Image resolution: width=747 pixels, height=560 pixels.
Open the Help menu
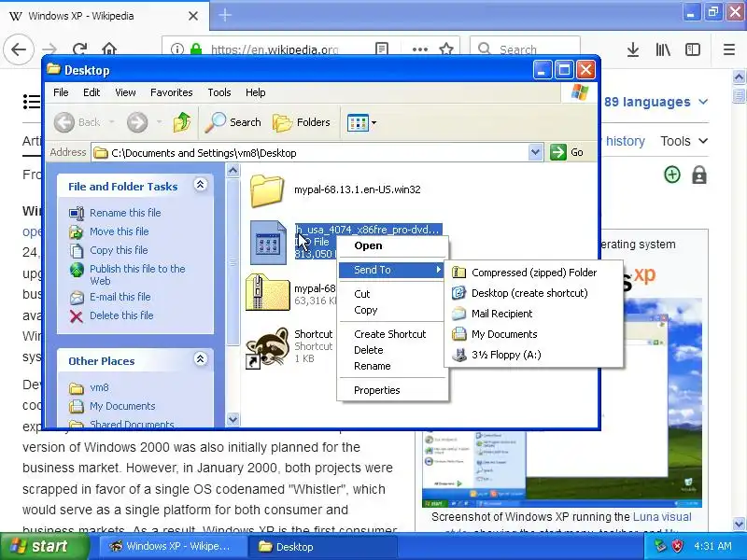(x=255, y=92)
